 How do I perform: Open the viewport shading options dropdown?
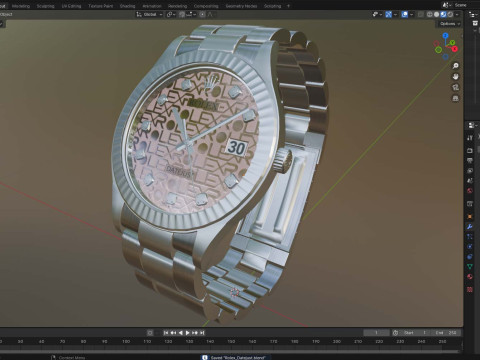point(457,14)
